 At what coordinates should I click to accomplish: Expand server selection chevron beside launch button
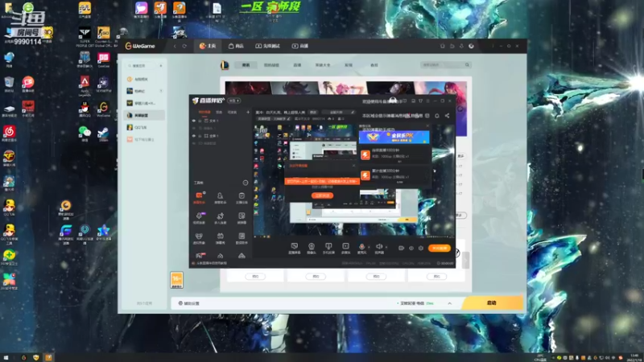pos(450,303)
